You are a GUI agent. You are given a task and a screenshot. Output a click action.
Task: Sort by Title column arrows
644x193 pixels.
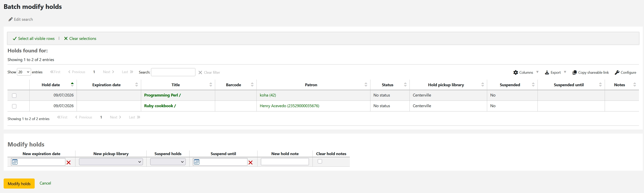[211, 85]
